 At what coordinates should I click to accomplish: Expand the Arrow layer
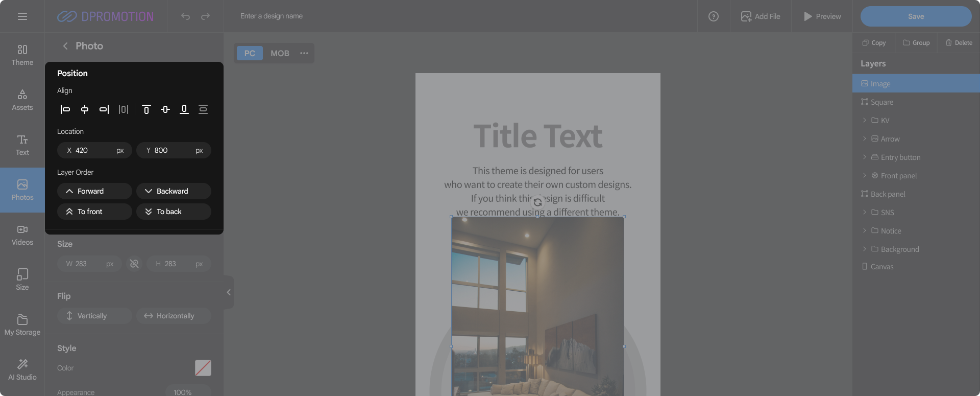click(864, 139)
